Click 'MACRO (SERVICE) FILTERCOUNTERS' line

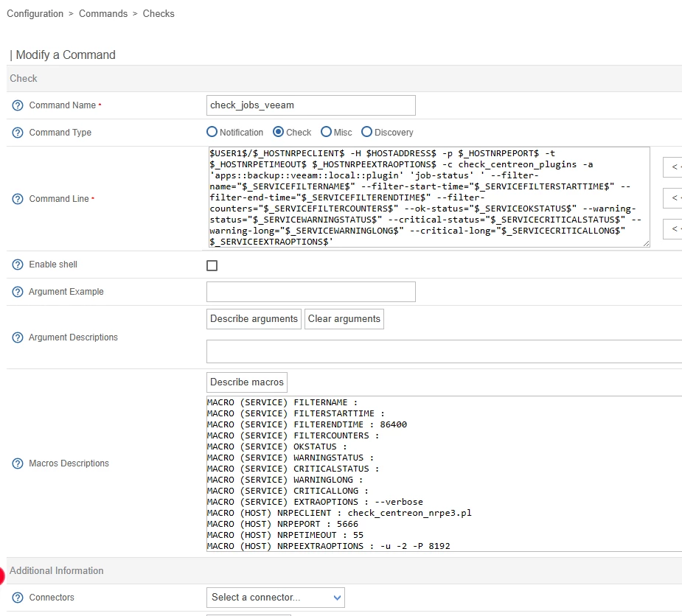point(293,435)
